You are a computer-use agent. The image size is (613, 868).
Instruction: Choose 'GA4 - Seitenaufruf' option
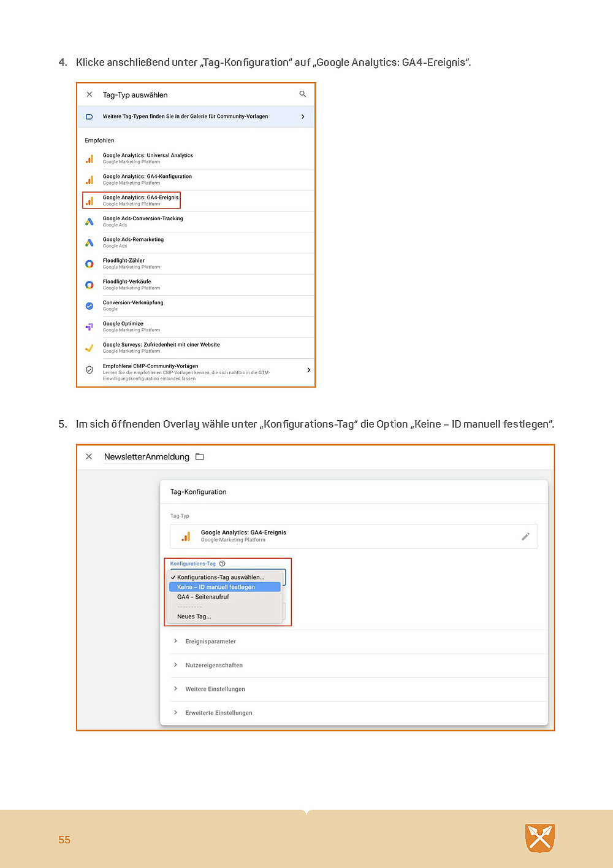click(225, 597)
